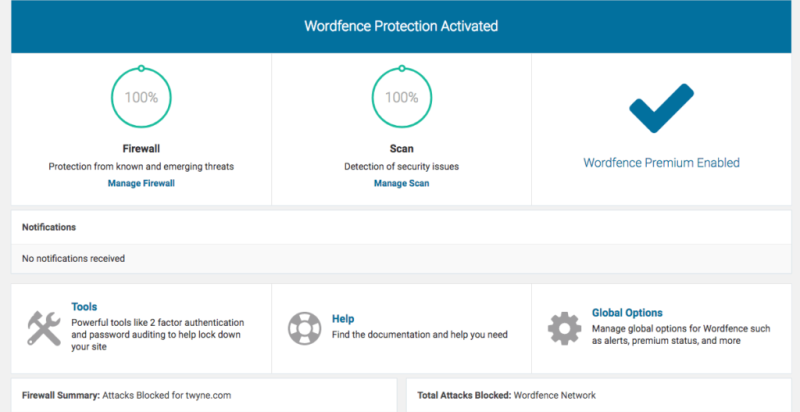The image size is (800, 412).
Task: Click the Scan heading text
Action: [x=402, y=149]
